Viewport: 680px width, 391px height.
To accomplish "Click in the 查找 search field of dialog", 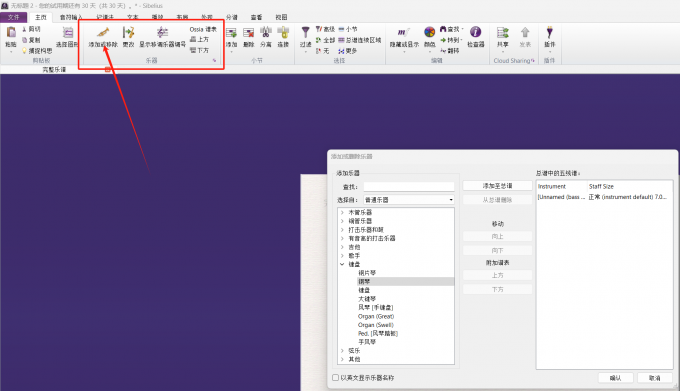I will 409,187.
